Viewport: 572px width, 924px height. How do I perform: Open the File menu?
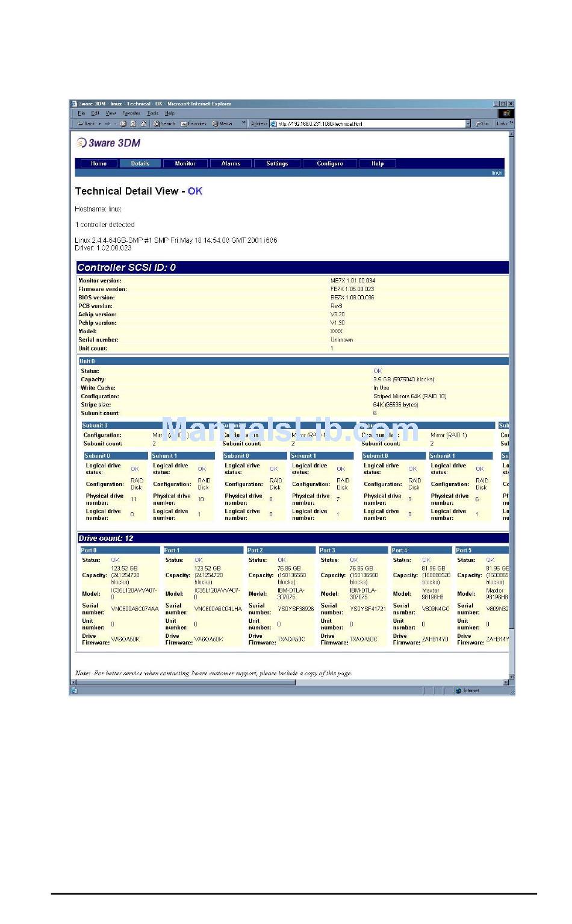[81, 113]
